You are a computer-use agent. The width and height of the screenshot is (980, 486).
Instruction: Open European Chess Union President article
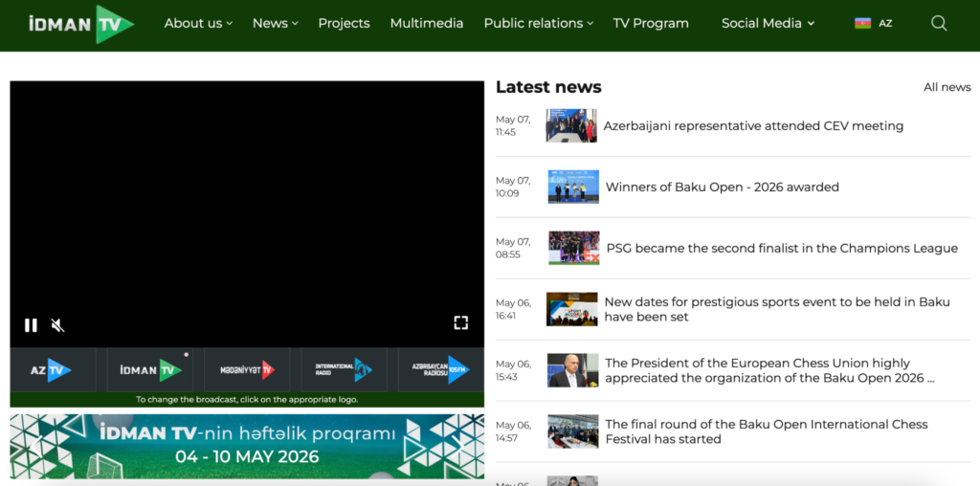[770, 370]
